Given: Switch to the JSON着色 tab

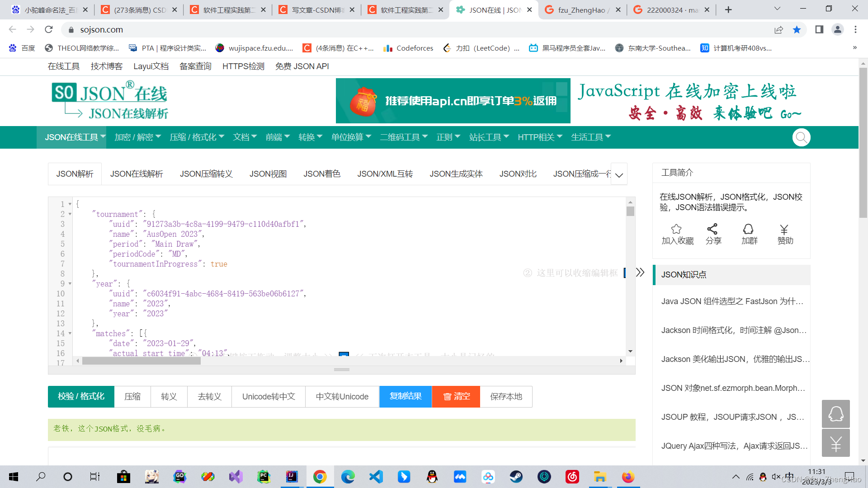Looking at the screenshot, I should (x=322, y=174).
